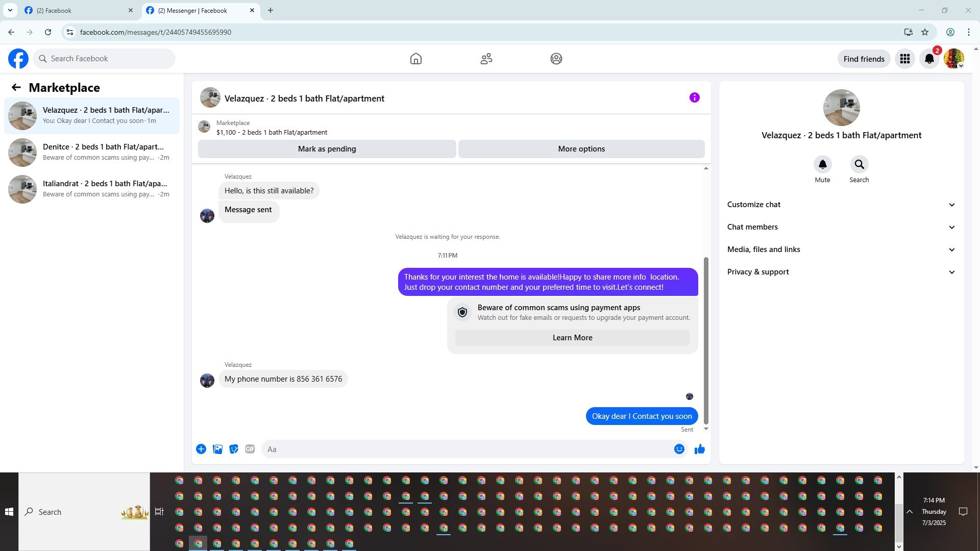Send a thumbs up like
Viewport: 980px width, 551px height.
pyautogui.click(x=699, y=449)
